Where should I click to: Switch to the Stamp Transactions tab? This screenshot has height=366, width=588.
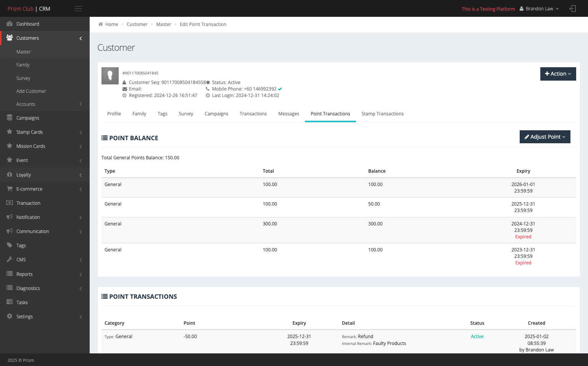(382, 114)
